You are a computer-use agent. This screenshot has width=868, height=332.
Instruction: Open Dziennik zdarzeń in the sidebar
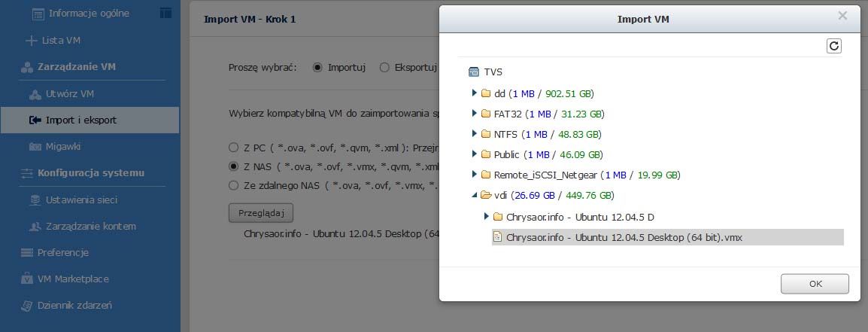(74, 306)
